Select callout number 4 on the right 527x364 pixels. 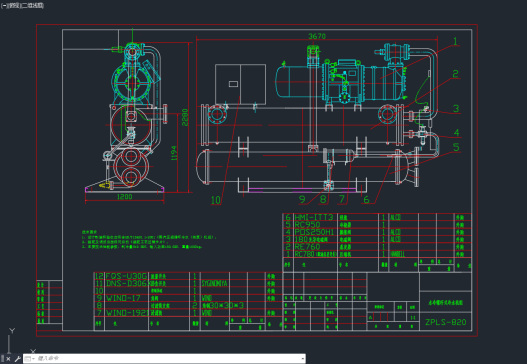pyautogui.click(x=456, y=133)
